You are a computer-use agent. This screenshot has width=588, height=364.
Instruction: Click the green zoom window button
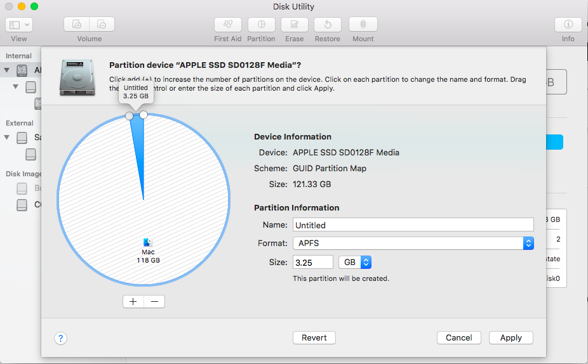point(34,6)
